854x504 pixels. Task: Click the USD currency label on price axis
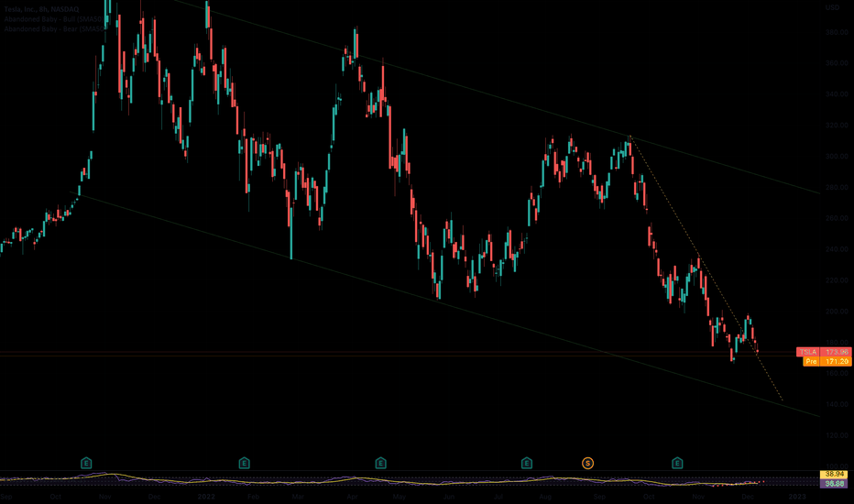[x=832, y=7]
